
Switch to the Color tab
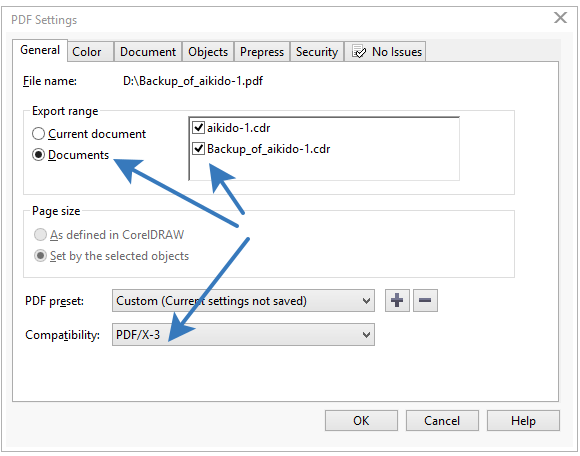coord(91,51)
